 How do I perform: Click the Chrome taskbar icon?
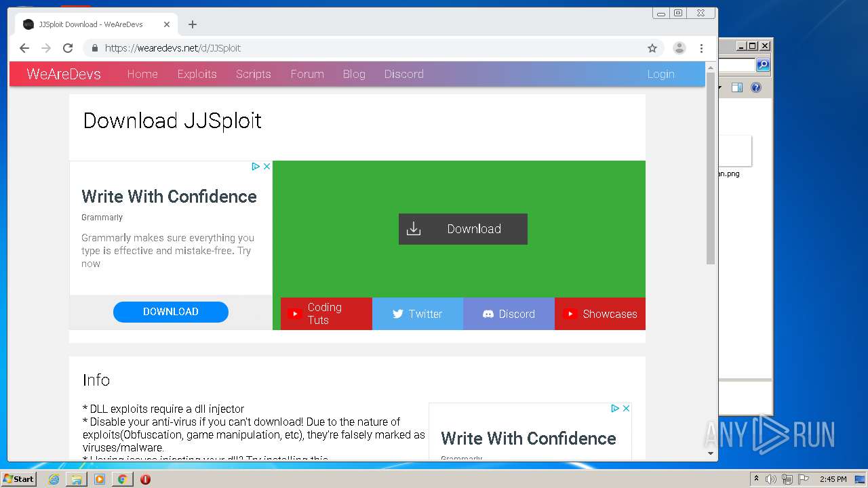tap(122, 479)
